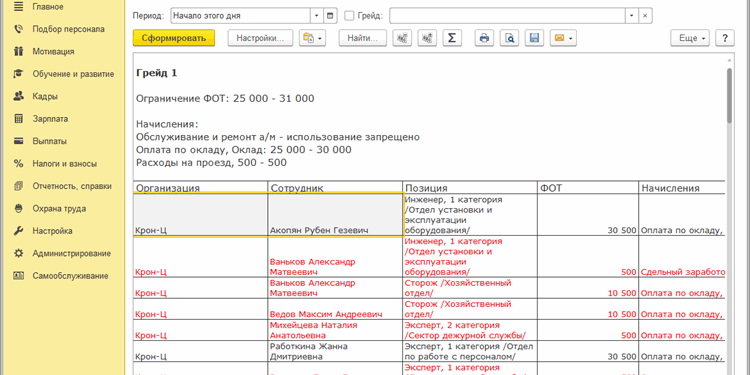This screenshot has width=750, height=375.
Task: Click the Сформировать button
Action: [x=174, y=38]
